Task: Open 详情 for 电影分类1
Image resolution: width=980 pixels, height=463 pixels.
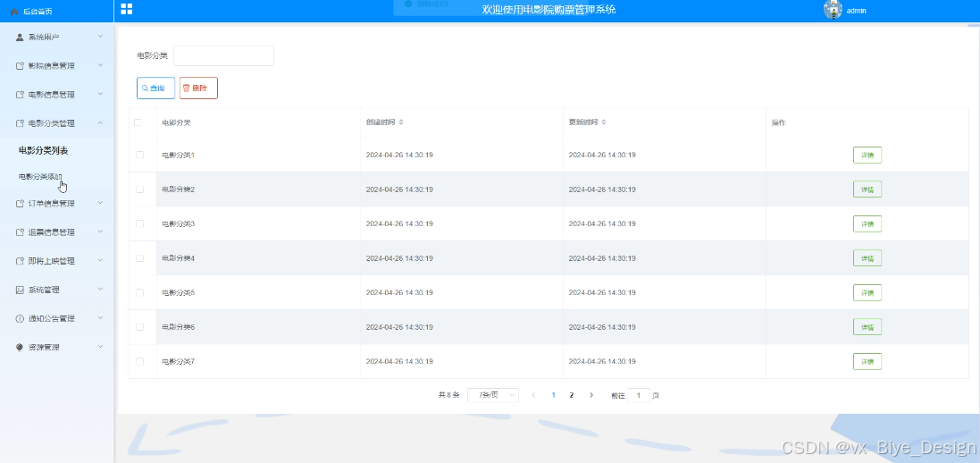Action: click(x=867, y=156)
